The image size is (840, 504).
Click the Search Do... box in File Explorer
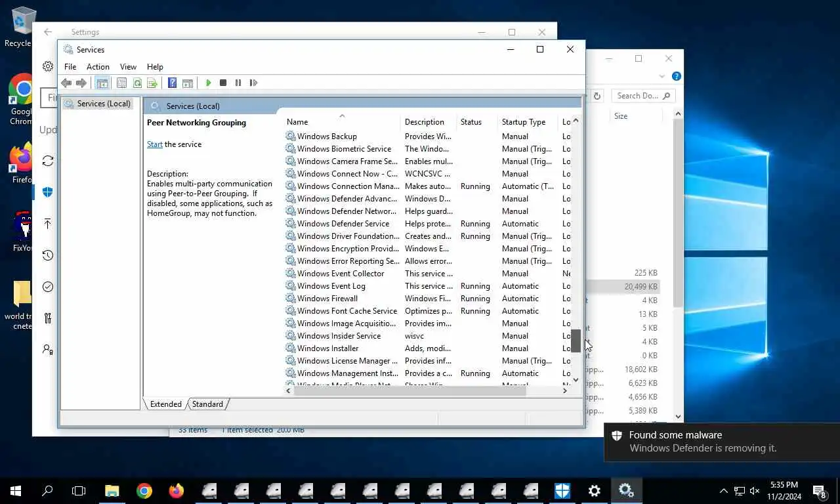tap(643, 96)
